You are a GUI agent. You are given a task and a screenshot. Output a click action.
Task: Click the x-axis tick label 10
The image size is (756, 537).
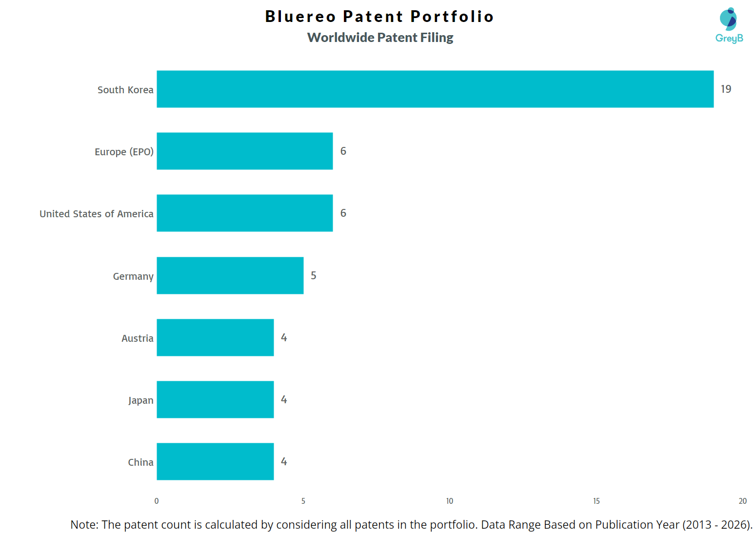click(x=449, y=501)
